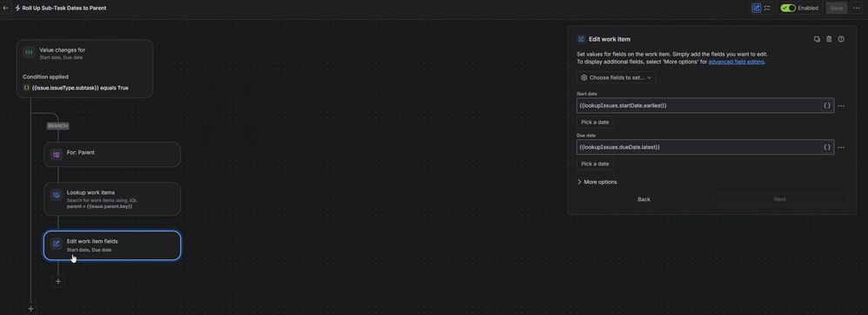This screenshot has width=868, height=315.
Task: Click the Save button
Action: (837, 8)
